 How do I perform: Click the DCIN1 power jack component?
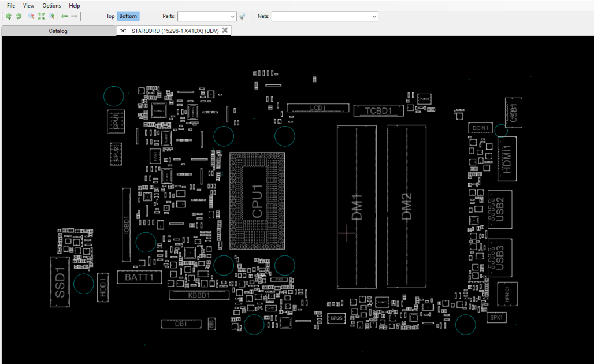point(480,128)
